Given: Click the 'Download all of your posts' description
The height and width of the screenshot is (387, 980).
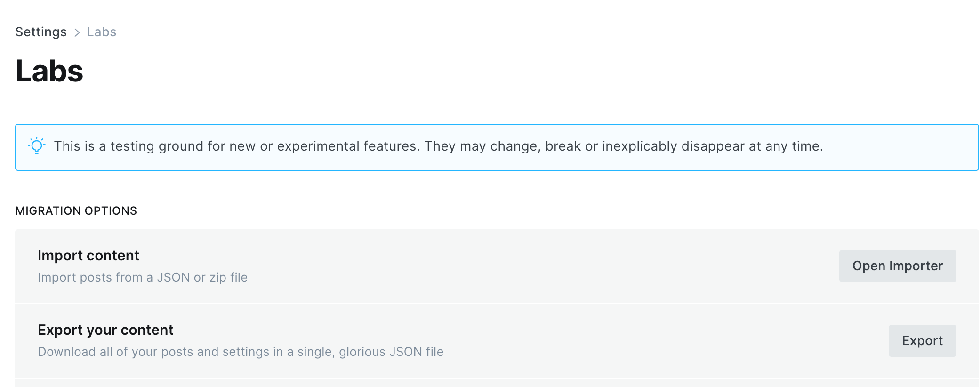Looking at the screenshot, I should click(241, 352).
